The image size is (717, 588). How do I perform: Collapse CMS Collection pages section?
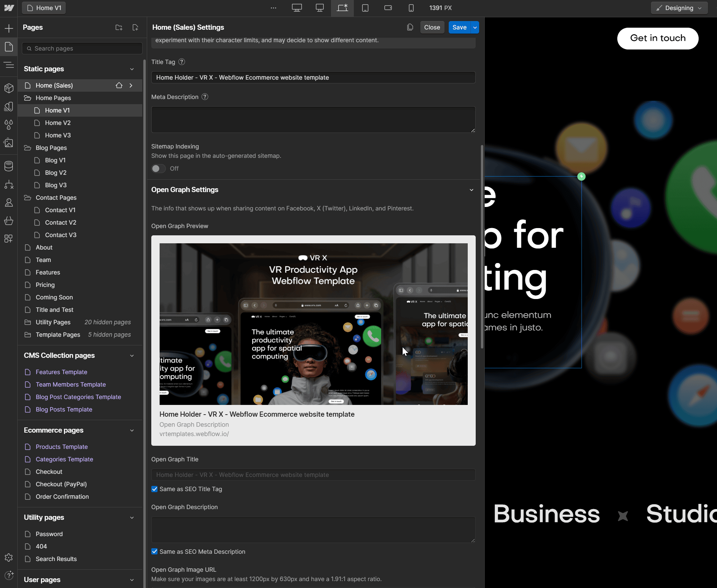click(x=132, y=355)
